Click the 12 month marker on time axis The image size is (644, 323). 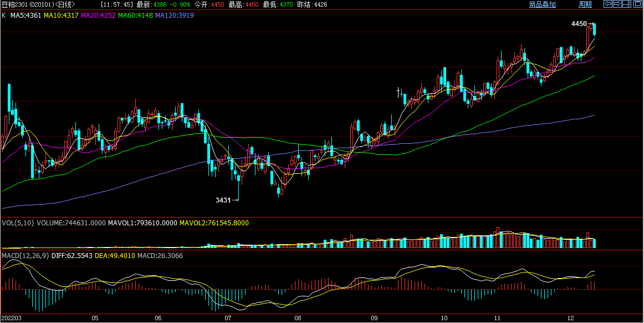click(x=571, y=319)
